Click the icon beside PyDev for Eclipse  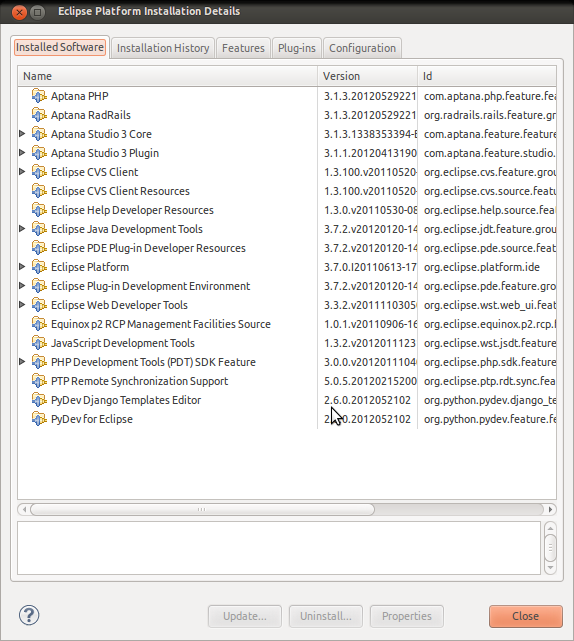point(39,419)
